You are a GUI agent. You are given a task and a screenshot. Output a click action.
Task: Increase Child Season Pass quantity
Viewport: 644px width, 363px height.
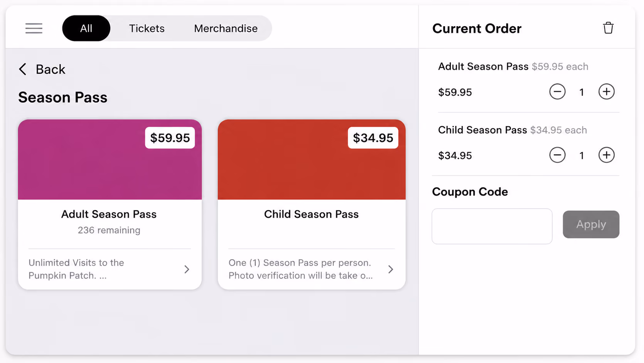(x=606, y=155)
